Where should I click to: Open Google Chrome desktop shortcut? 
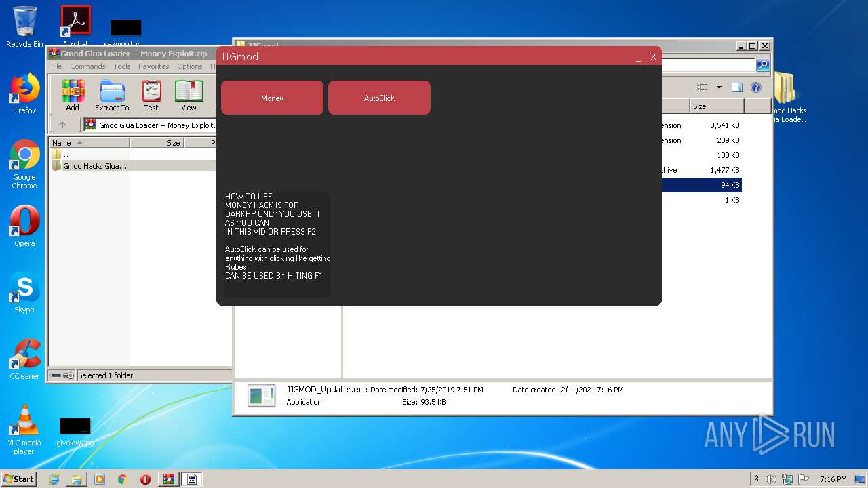pyautogui.click(x=24, y=164)
